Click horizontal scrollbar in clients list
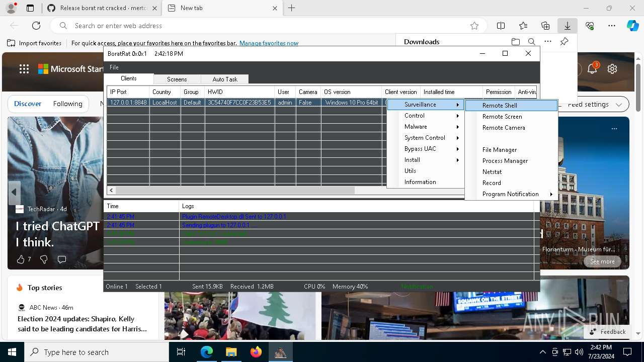This screenshot has height=362, width=644. (x=235, y=191)
